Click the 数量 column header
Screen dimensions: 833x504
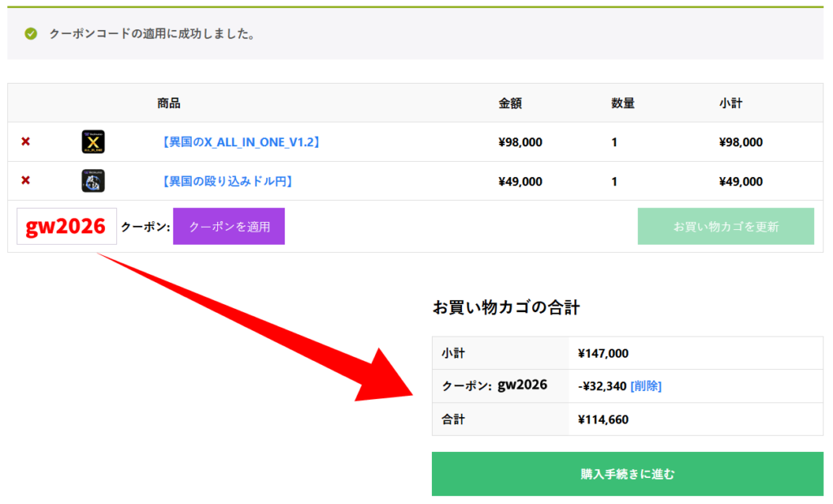(622, 102)
